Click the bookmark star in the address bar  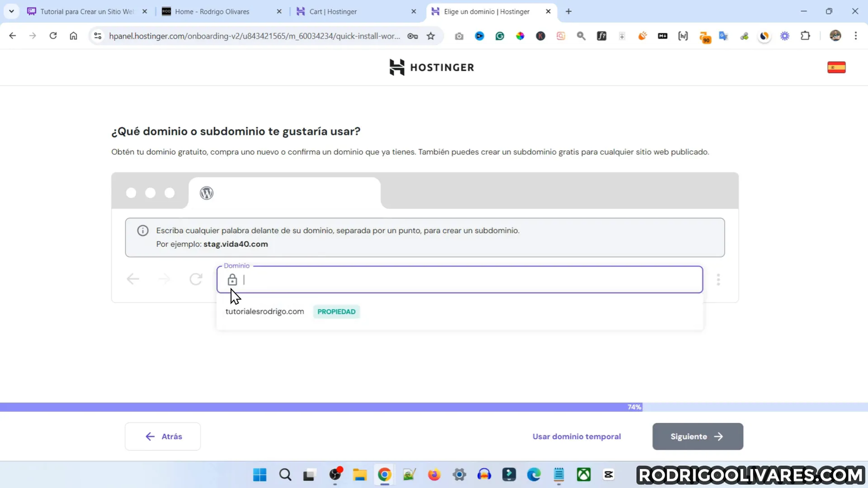(430, 36)
